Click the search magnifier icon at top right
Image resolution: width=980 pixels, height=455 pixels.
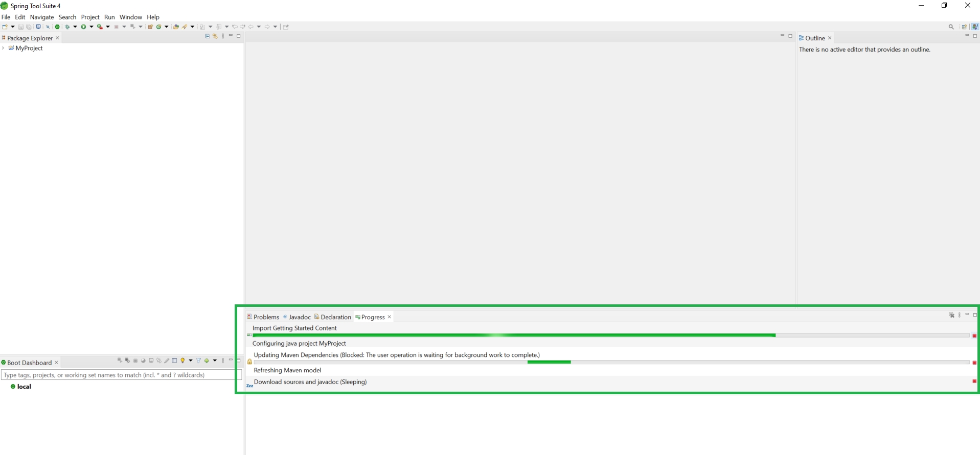pyautogui.click(x=951, y=27)
